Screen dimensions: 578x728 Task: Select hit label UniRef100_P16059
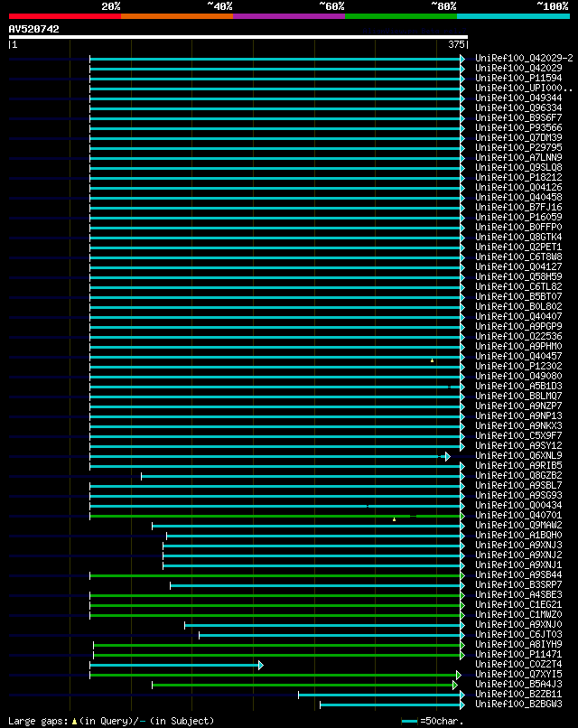(518, 217)
